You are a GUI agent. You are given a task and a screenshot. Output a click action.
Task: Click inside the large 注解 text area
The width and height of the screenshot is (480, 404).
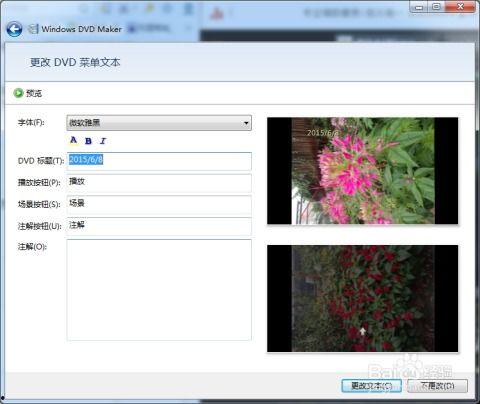159,290
